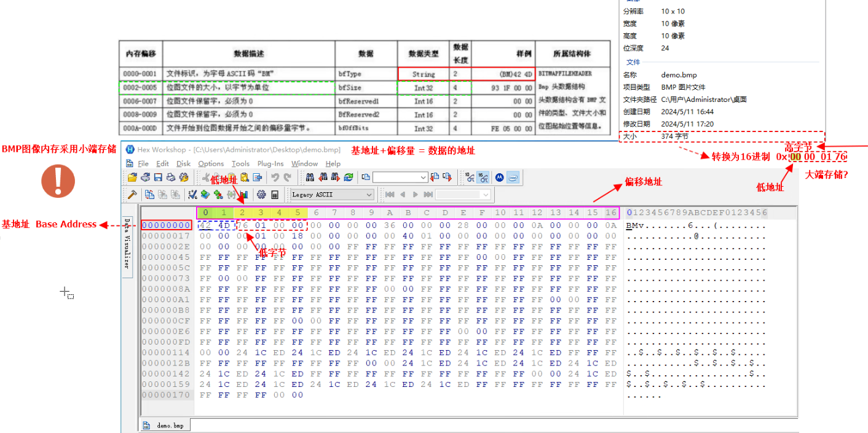Open the calculator tool icon

click(274, 195)
